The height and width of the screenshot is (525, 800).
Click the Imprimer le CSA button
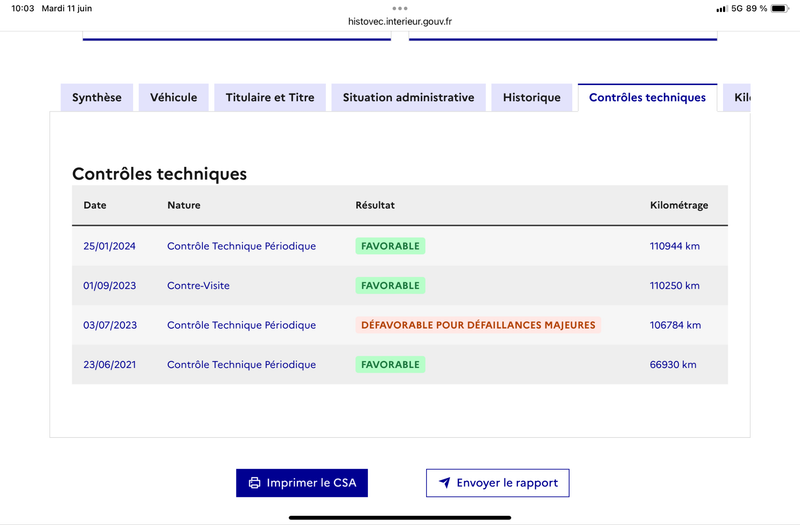[x=302, y=483]
